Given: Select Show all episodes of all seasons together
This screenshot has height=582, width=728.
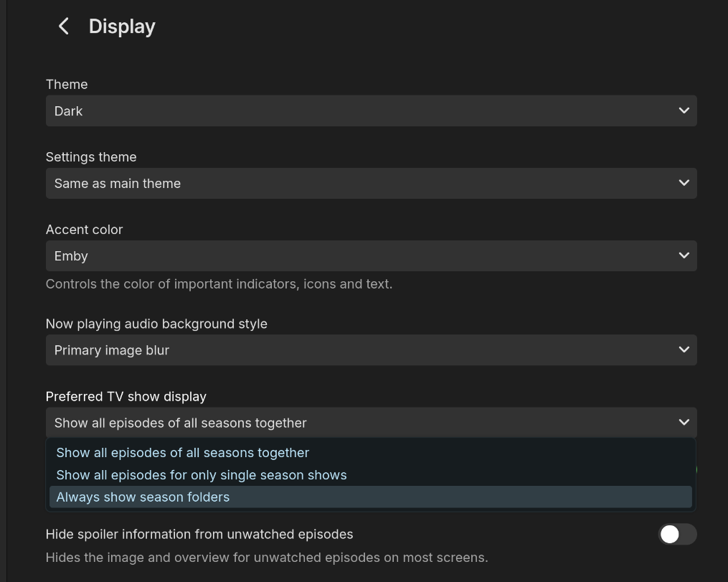Looking at the screenshot, I should pyautogui.click(x=182, y=452).
